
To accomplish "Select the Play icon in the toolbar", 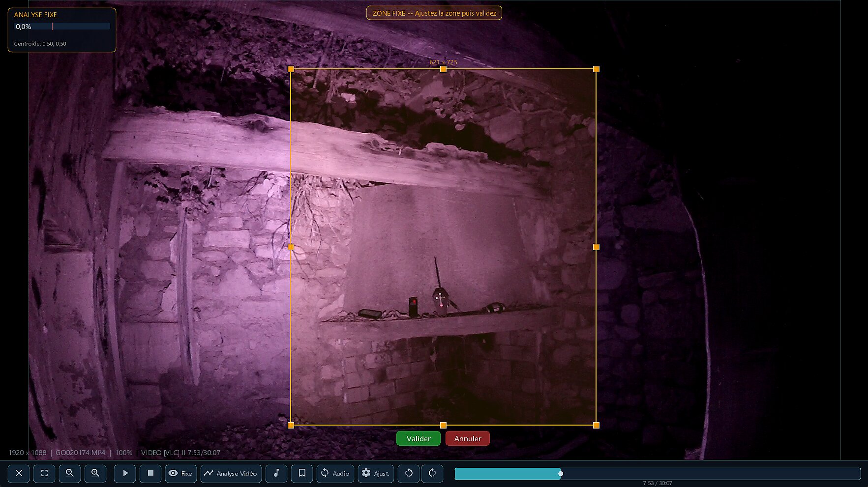I will (124, 473).
